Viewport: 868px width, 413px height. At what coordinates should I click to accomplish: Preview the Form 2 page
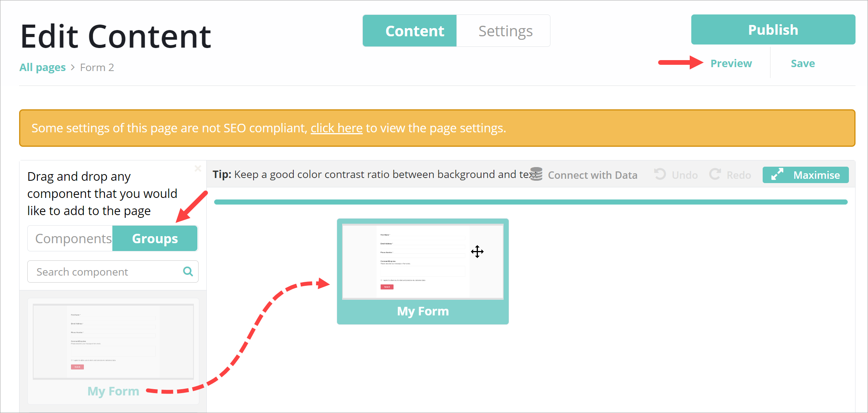731,63
